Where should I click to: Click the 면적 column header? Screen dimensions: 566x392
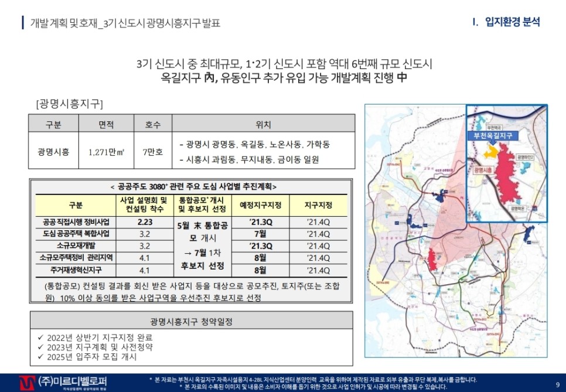coord(106,124)
